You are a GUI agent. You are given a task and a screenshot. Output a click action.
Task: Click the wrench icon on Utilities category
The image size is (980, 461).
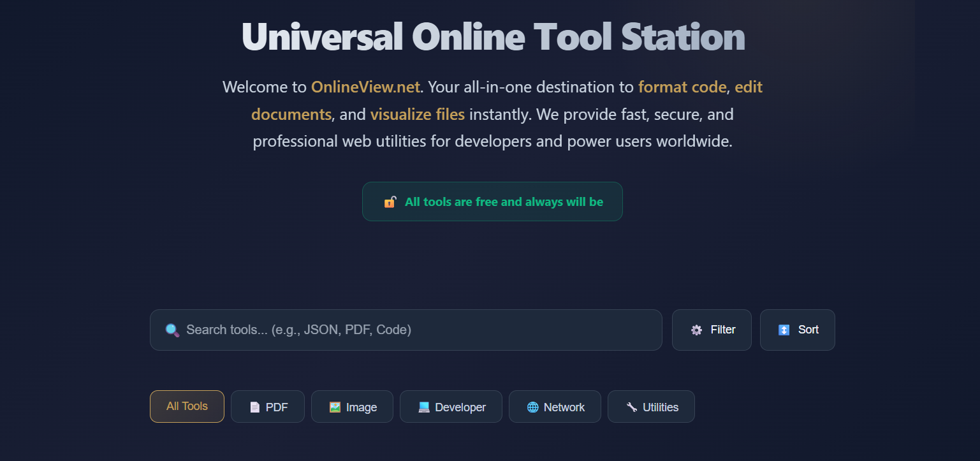click(631, 407)
